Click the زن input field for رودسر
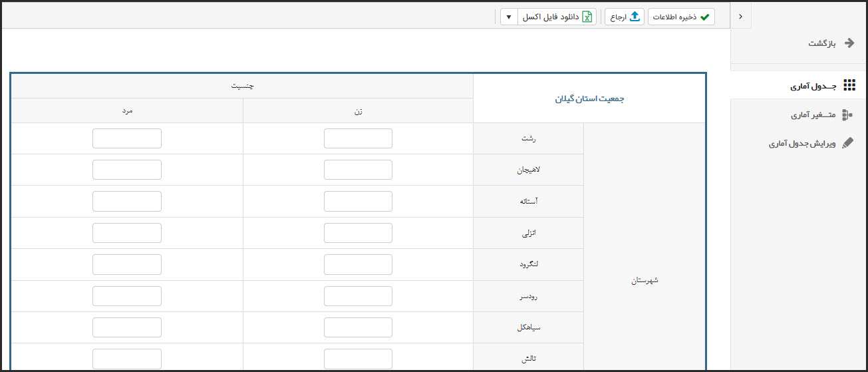This screenshot has height=372, width=868. pos(358,296)
